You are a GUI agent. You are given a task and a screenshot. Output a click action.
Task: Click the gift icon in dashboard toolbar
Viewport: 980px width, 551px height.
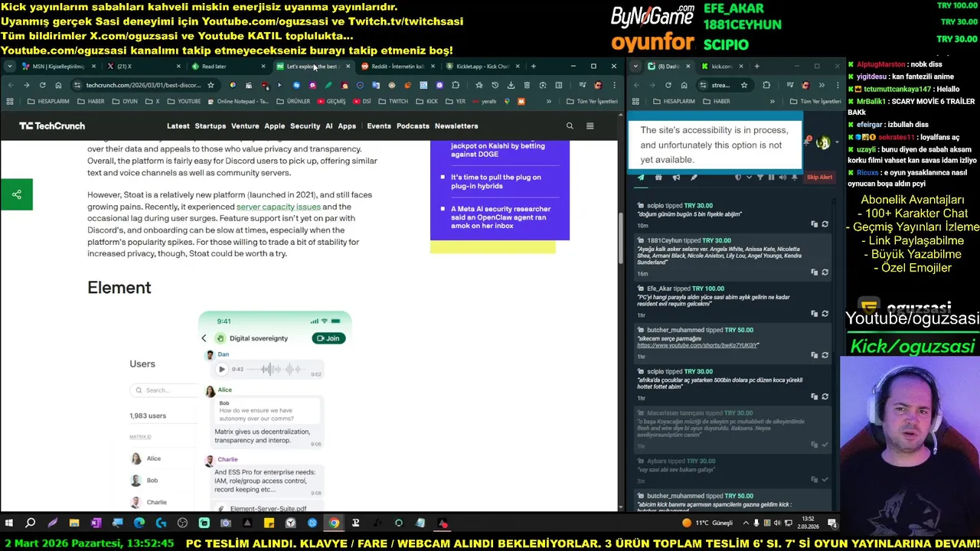tap(658, 178)
